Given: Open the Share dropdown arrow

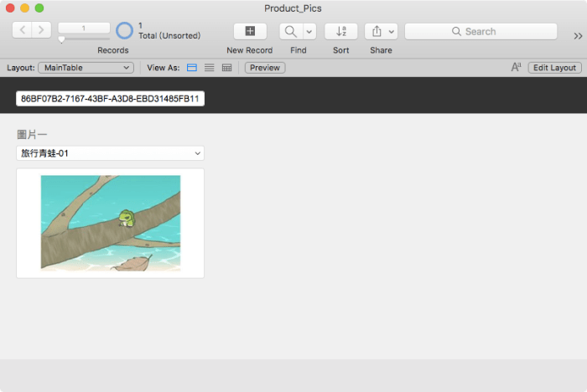Looking at the screenshot, I should click(x=392, y=31).
